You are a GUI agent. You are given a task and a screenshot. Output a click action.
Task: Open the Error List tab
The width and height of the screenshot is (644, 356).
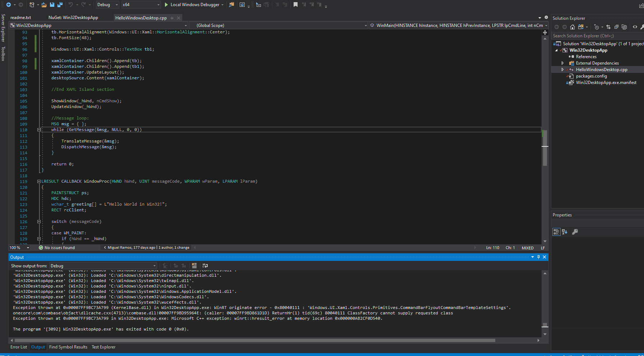(x=19, y=347)
